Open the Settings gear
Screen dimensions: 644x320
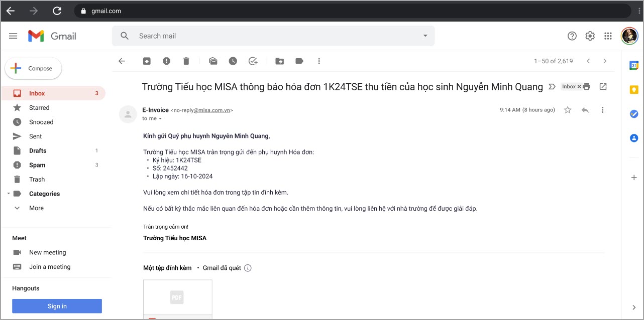tap(590, 36)
